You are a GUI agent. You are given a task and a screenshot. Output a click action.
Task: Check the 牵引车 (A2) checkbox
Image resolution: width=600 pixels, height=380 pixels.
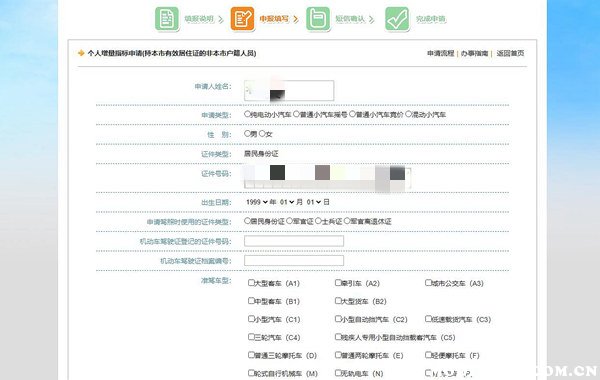point(338,283)
